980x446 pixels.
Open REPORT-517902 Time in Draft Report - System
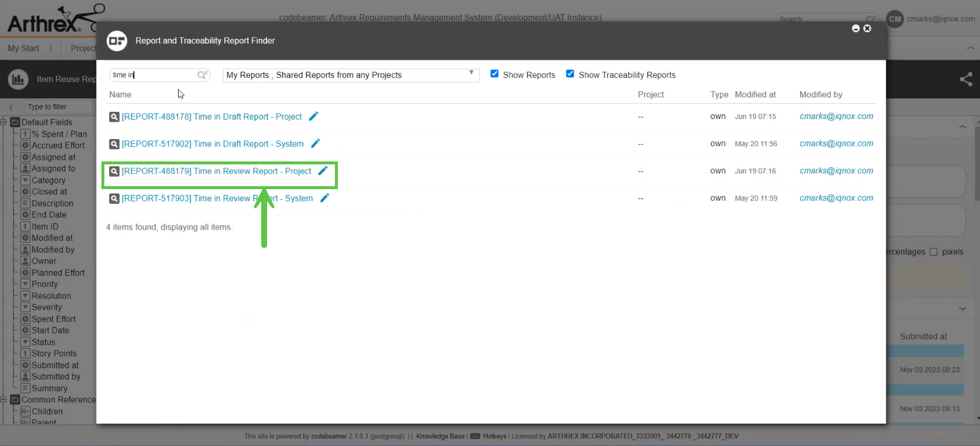tap(212, 144)
